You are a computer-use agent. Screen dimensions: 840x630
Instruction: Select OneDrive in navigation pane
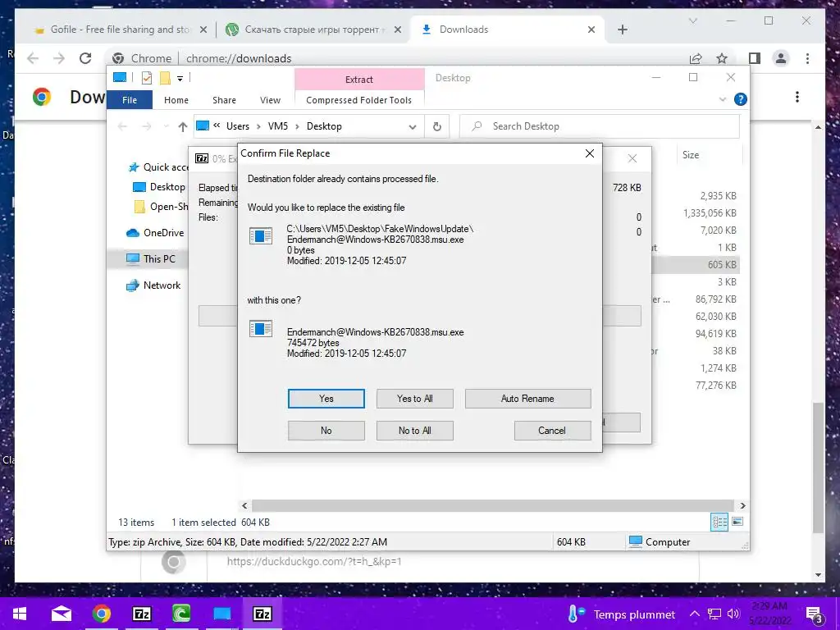pos(155,233)
